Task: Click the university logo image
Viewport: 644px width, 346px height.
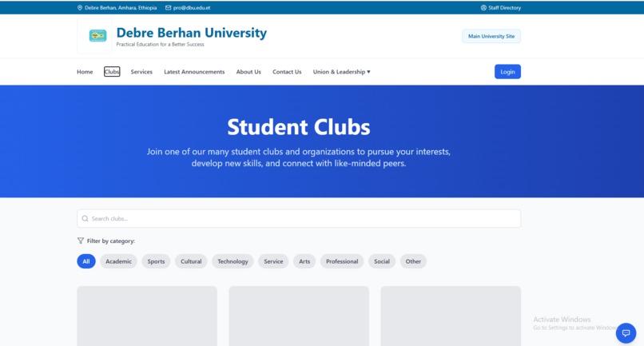Action: (x=97, y=36)
